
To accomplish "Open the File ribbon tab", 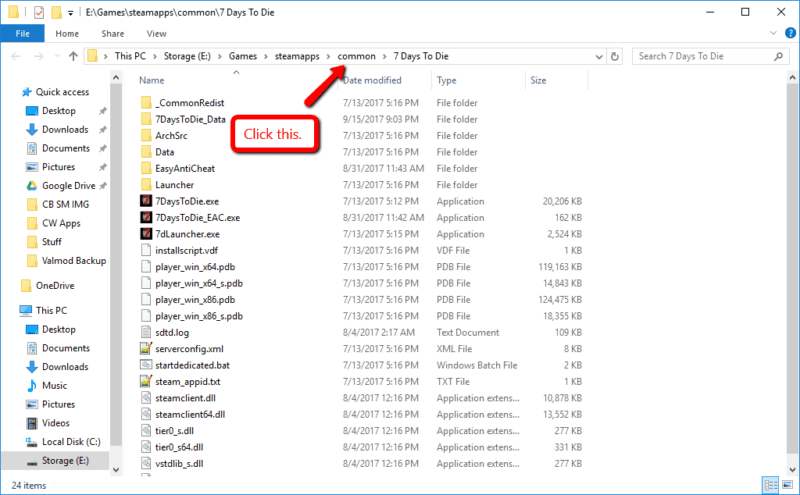I will point(22,34).
